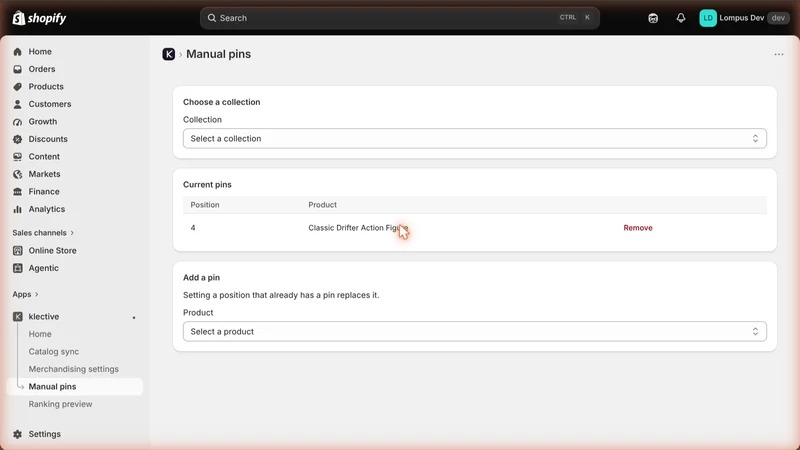Click the Agentic channel icon

coord(18,268)
